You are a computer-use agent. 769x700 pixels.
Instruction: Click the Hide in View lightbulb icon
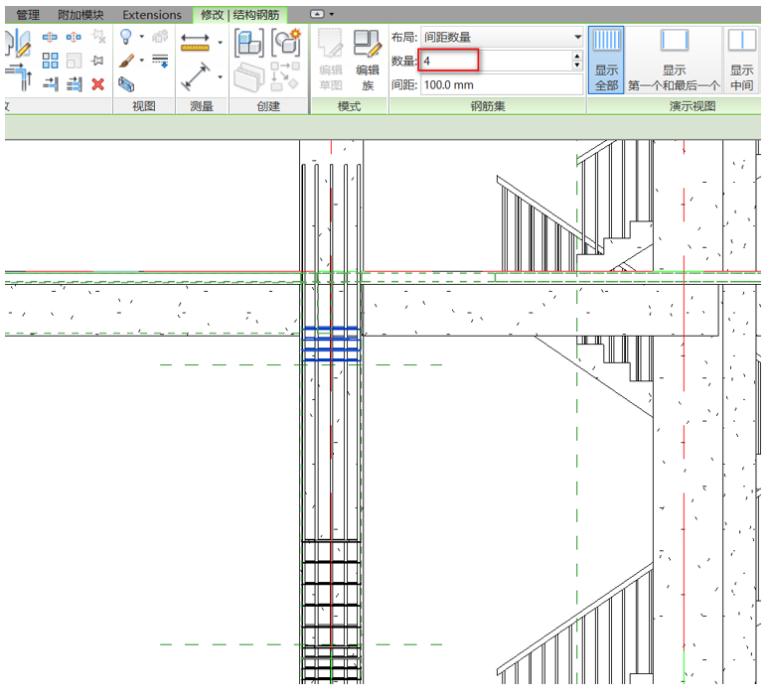pos(127,37)
